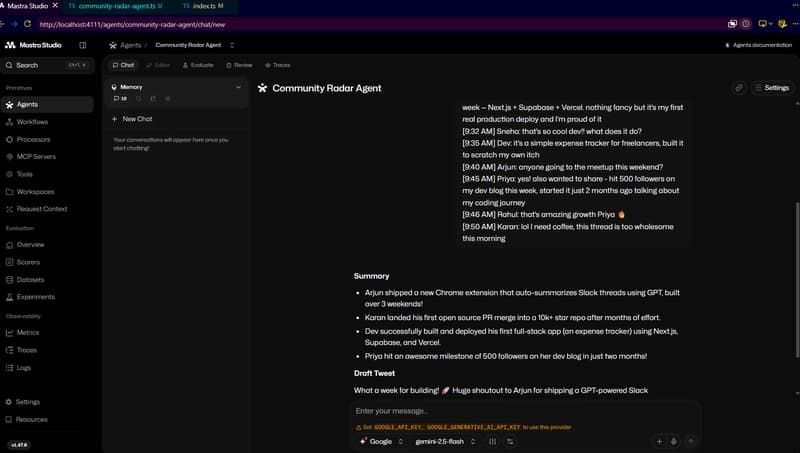The width and height of the screenshot is (800, 453).
Task: Open Scorers in the sidebar
Action: (47, 262)
